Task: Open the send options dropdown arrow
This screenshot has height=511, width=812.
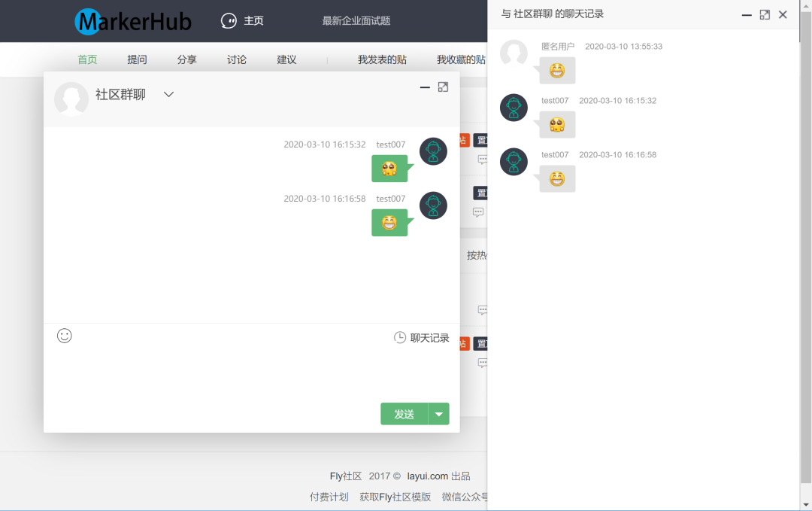Action: (x=438, y=414)
